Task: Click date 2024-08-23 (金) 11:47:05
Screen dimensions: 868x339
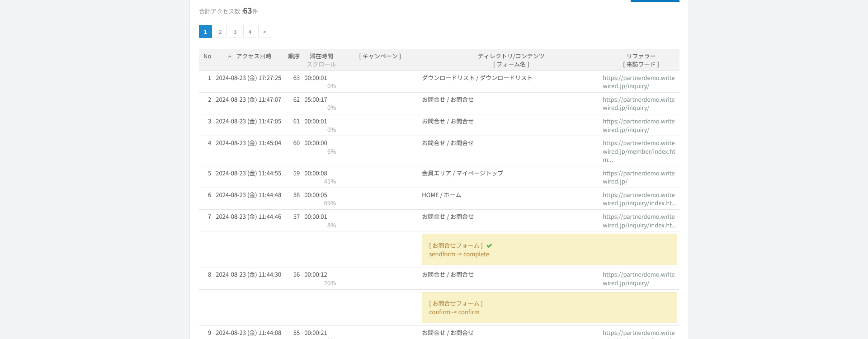Action: [248, 122]
